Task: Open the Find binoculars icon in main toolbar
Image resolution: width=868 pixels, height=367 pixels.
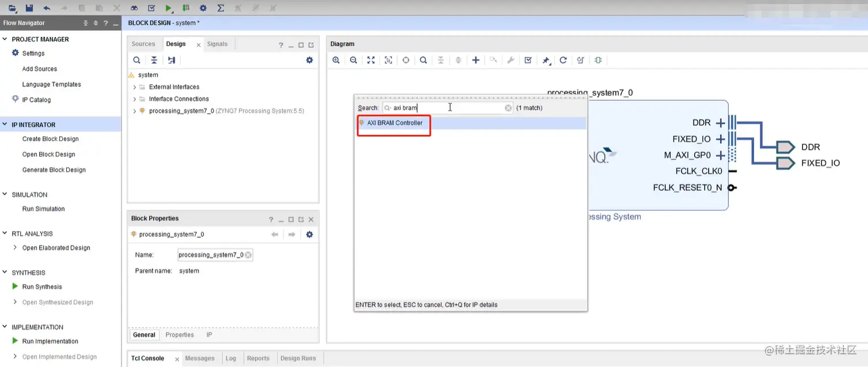Action: 134,8
